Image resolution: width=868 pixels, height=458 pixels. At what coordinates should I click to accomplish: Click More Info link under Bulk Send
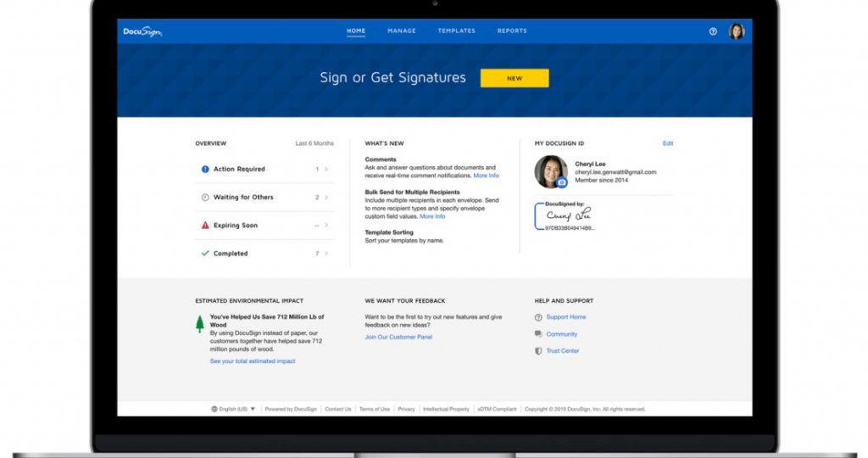(432, 216)
